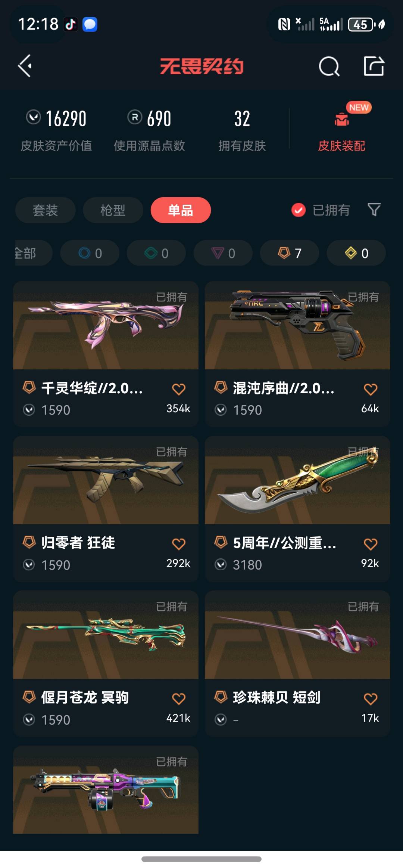The height and width of the screenshot is (868, 403).
Task: Favorite 千灵华绽 skin with heart icon
Action: [x=179, y=389]
